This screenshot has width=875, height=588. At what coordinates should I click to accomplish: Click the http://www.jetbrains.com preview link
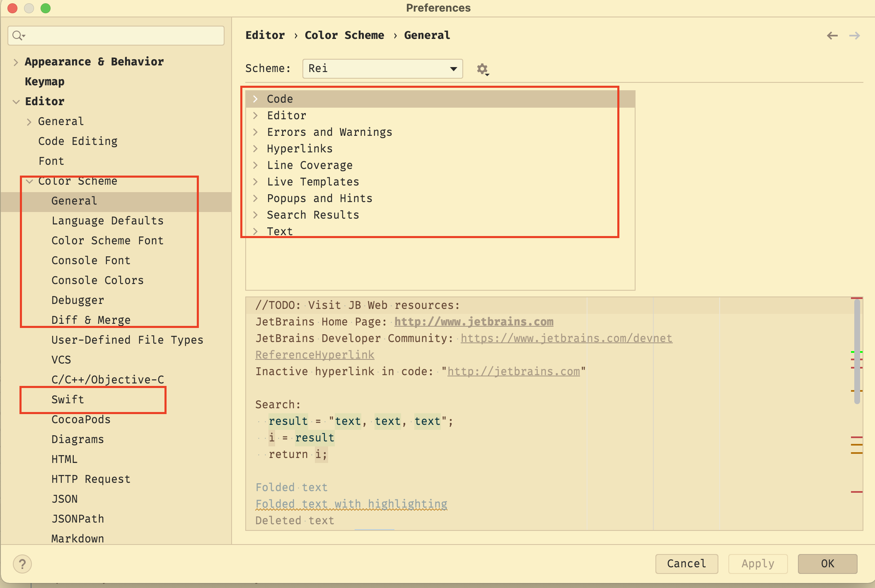474,322
